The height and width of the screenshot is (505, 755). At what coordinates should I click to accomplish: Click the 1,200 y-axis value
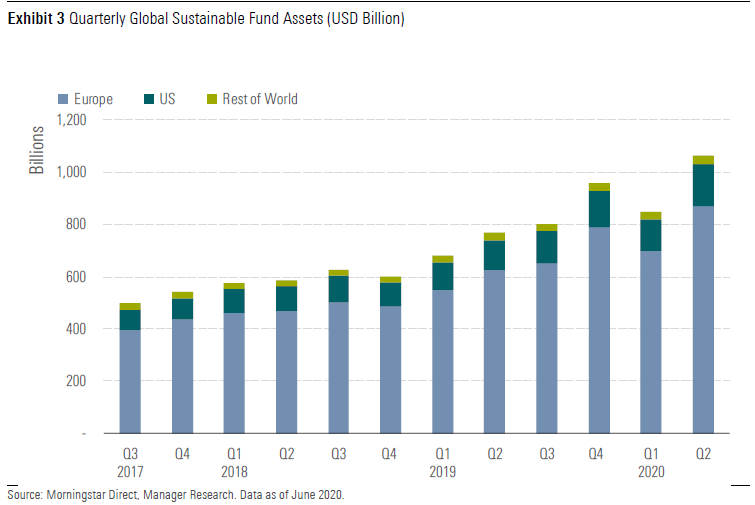tap(70, 120)
